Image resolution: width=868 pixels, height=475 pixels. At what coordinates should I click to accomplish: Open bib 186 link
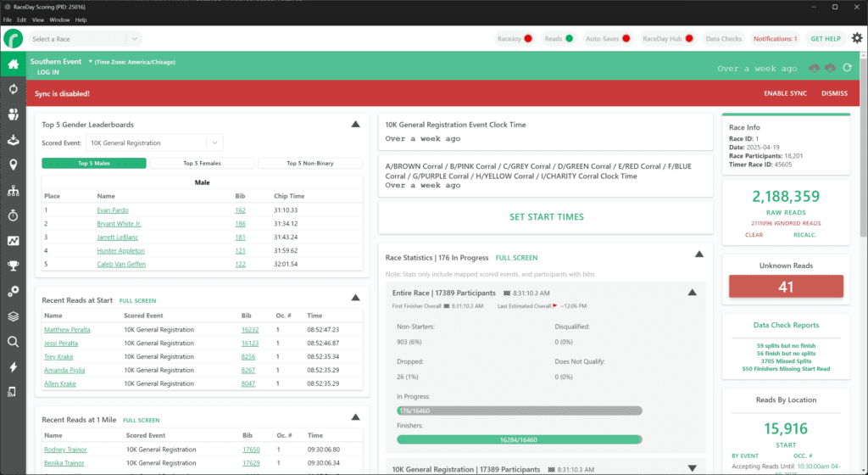click(240, 224)
